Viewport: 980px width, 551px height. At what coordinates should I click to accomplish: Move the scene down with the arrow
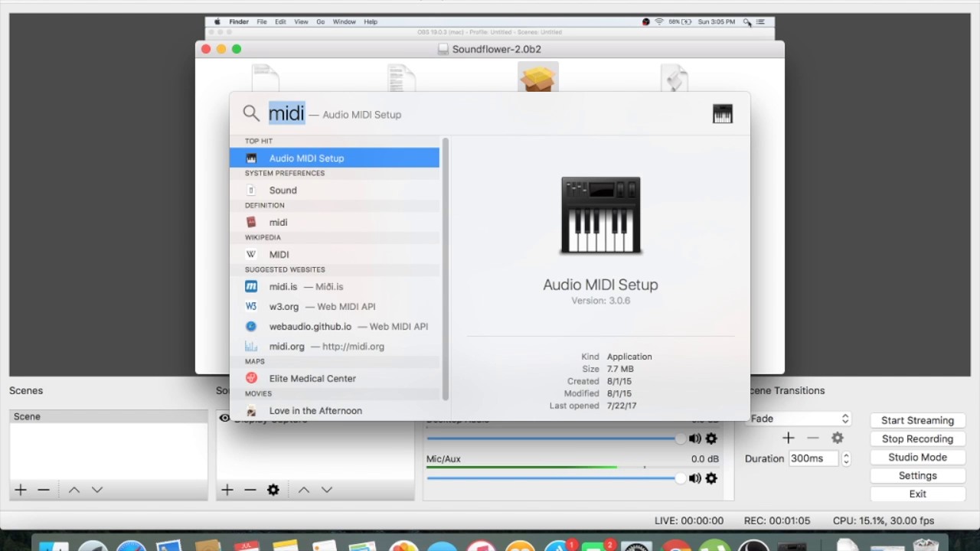[97, 490]
